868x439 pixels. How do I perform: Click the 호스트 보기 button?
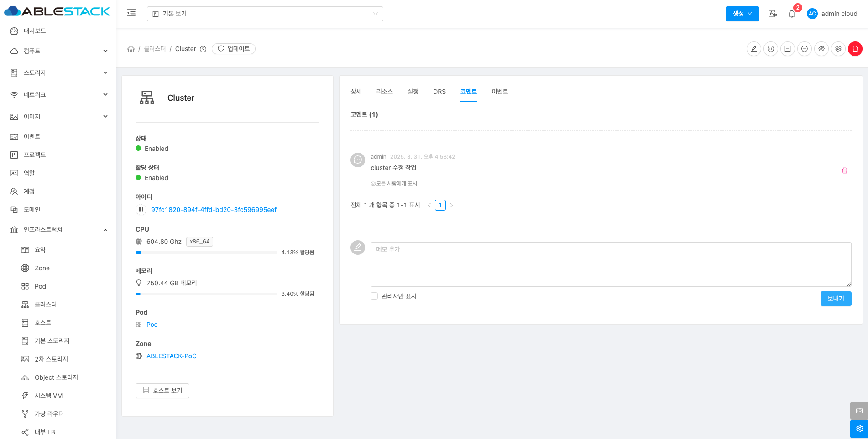click(162, 391)
